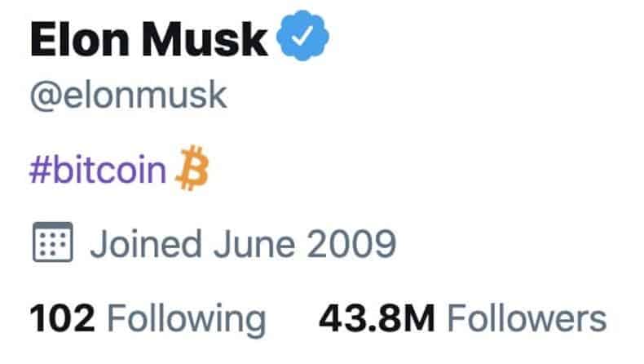
Task: Click the word Musk in profile name
Action: [x=205, y=39]
